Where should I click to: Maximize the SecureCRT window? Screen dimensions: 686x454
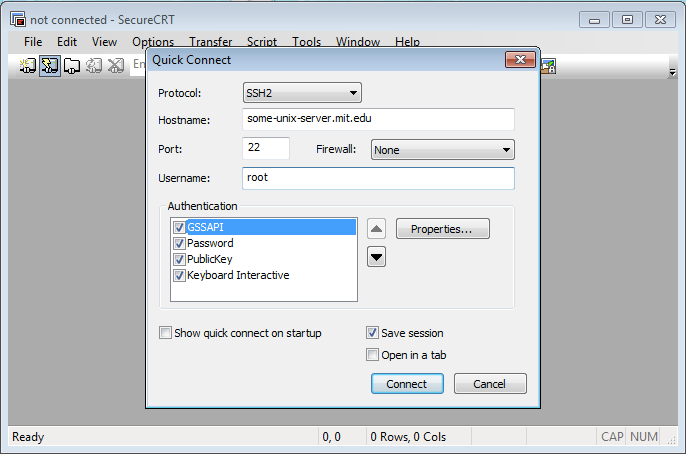(x=627, y=20)
